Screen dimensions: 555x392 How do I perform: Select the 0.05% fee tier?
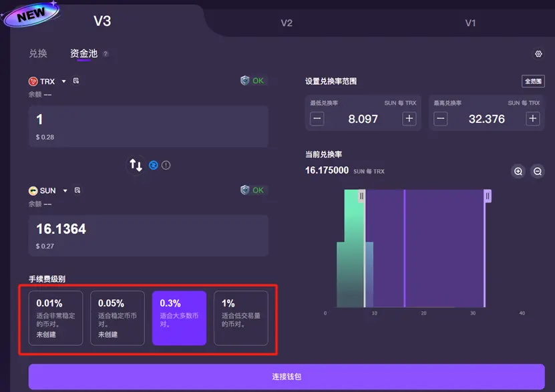click(118, 317)
